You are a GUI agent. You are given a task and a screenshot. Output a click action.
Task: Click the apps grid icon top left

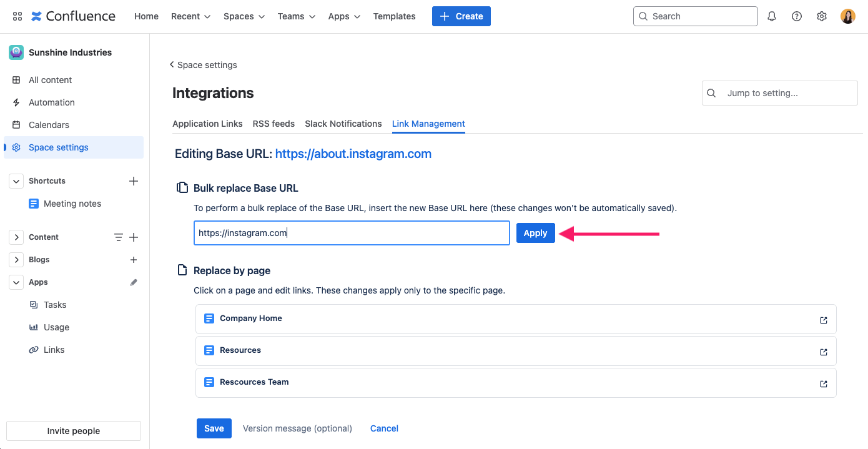pyautogui.click(x=17, y=16)
